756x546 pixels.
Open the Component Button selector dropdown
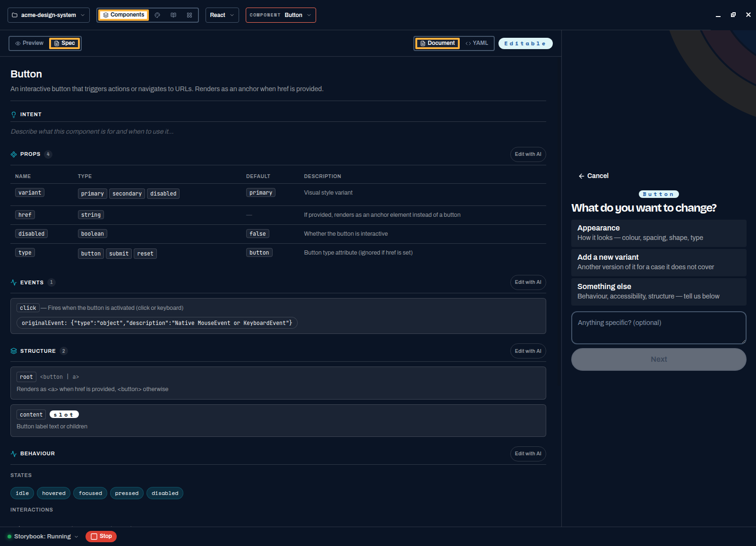(x=281, y=15)
